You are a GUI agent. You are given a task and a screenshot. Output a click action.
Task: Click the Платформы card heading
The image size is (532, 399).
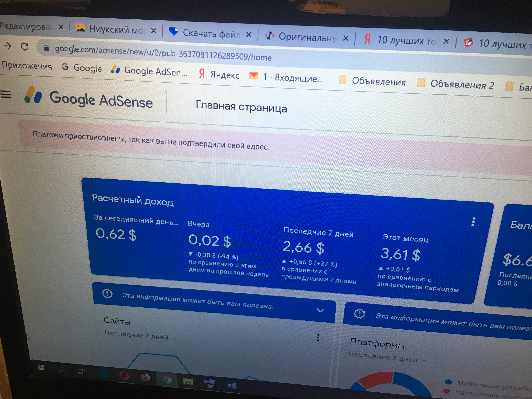pyautogui.click(x=378, y=343)
